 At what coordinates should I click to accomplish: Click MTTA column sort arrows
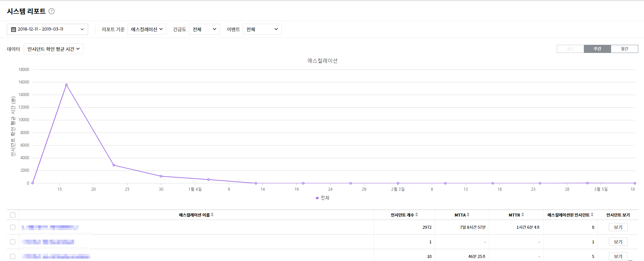(468, 215)
